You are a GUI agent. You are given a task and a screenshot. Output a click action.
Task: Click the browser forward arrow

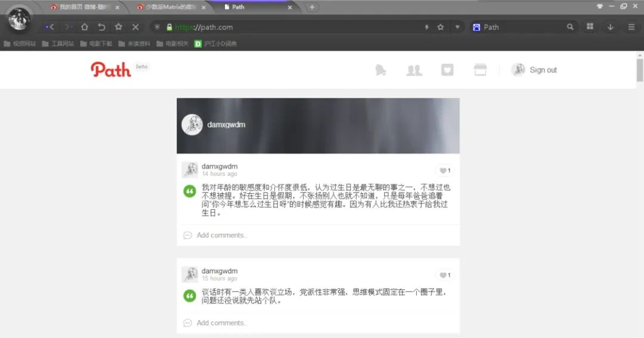click(x=68, y=27)
